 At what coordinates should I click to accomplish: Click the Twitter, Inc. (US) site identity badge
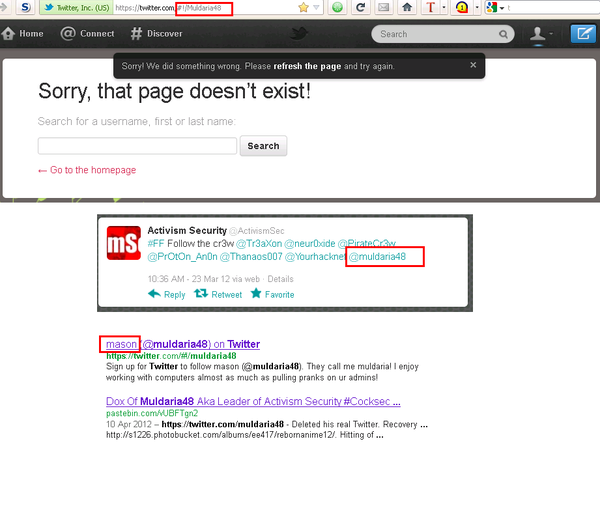point(77,8)
